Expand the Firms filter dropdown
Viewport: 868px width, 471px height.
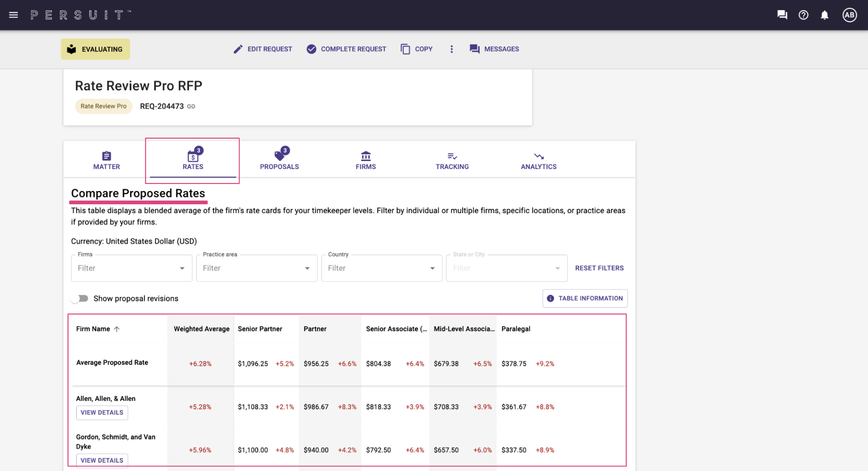[x=131, y=268]
